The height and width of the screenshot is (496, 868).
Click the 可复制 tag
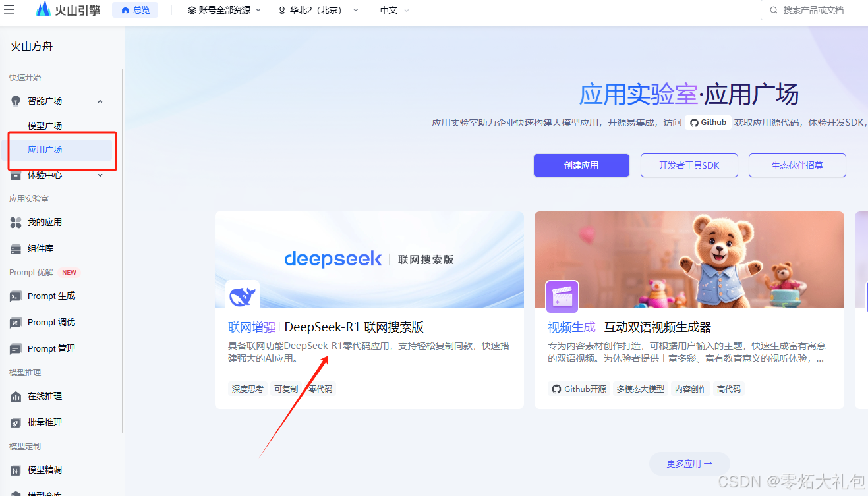point(286,389)
